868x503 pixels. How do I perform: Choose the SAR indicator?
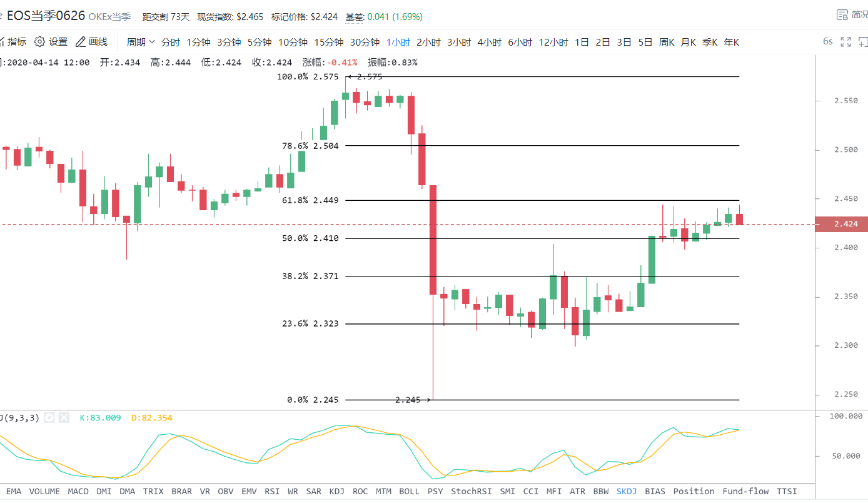point(313,491)
